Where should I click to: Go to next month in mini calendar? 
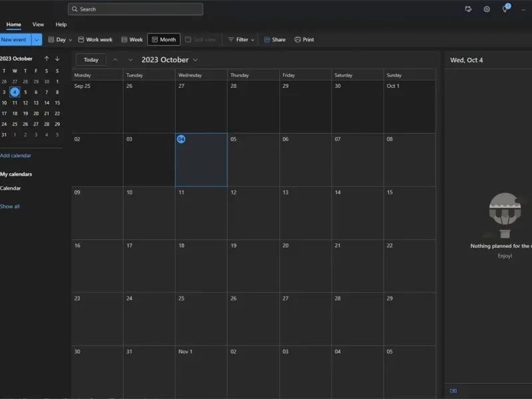[x=57, y=59]
